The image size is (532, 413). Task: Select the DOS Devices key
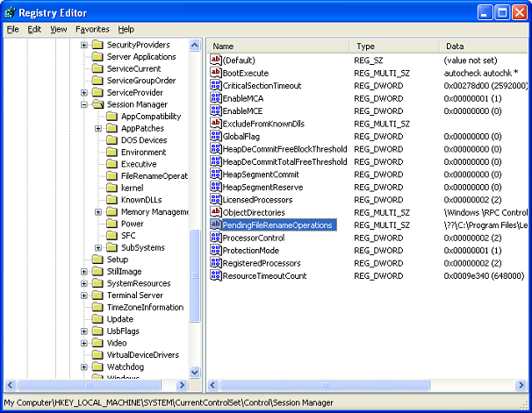pyautogui.click(x=144, y=140)
